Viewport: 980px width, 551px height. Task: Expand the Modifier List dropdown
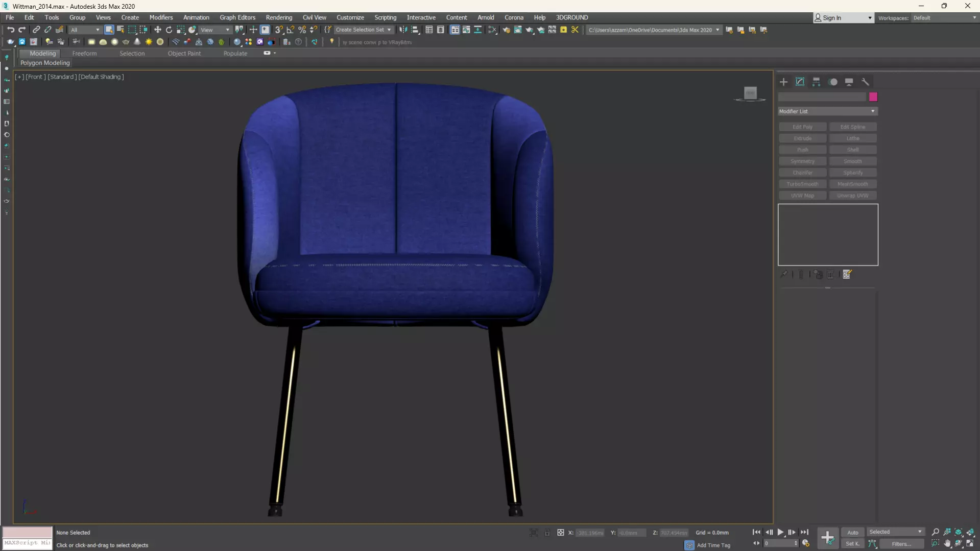pyautogui.click(x=828, y=111)
